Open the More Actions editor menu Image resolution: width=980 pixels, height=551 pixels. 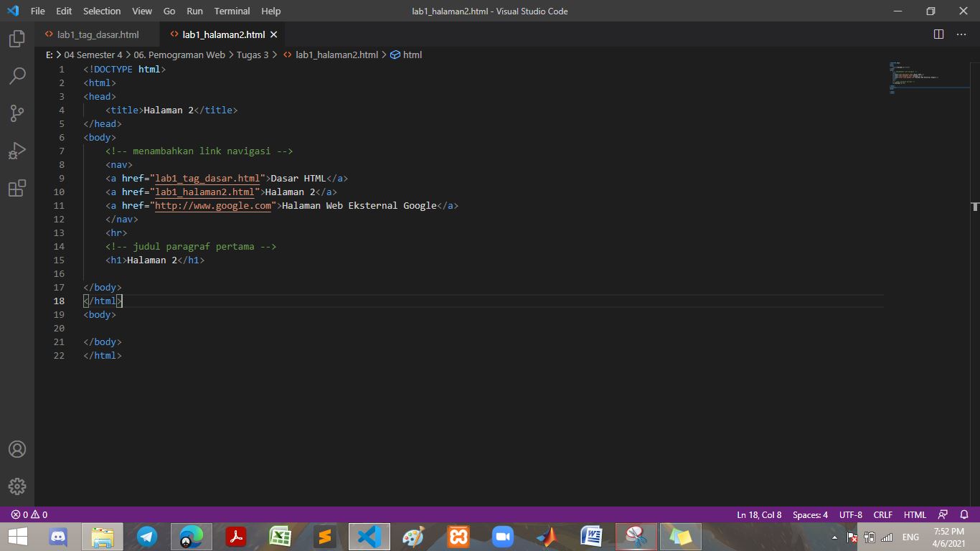coord(961,33)
